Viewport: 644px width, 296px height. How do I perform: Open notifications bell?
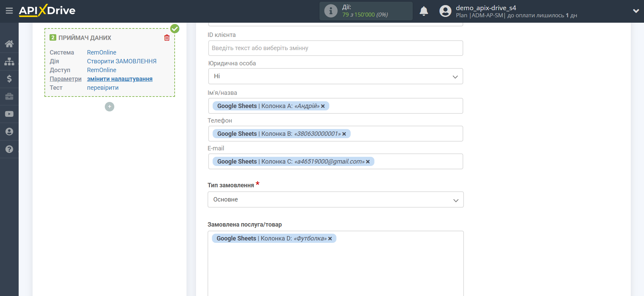pyautogui.click(x=424, y=11)
